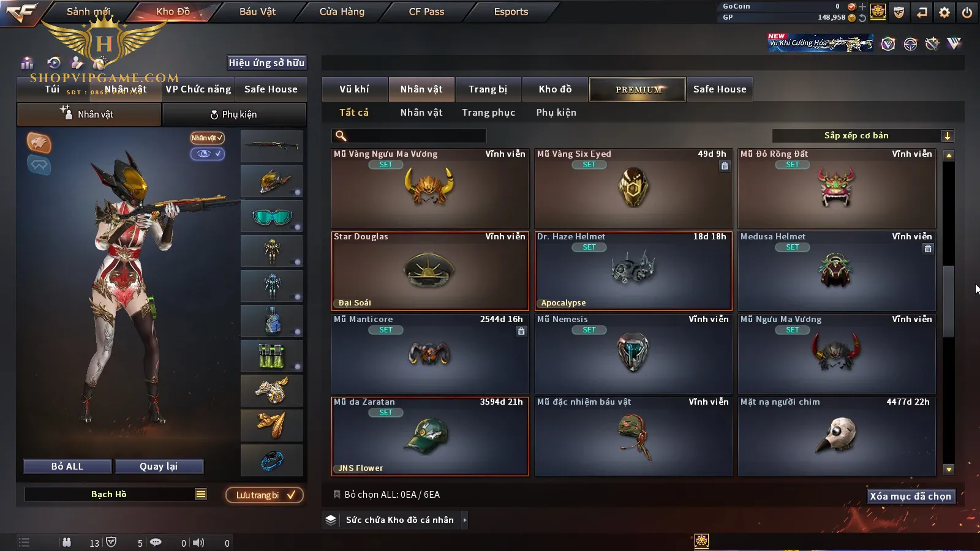Click the shield icon in top bar
The width and height of the screenshot is (980, 551).
pyautogui.click(x=899, y=12)
